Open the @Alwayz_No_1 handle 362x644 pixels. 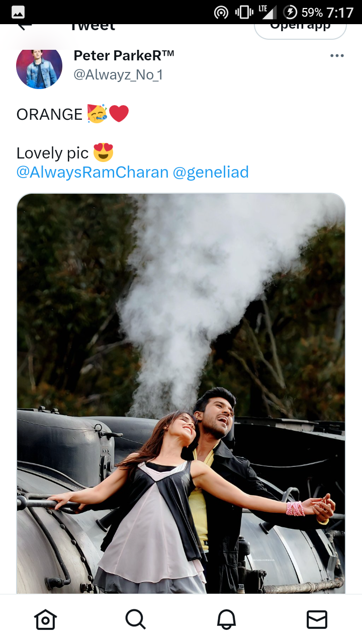coord(118,75)
